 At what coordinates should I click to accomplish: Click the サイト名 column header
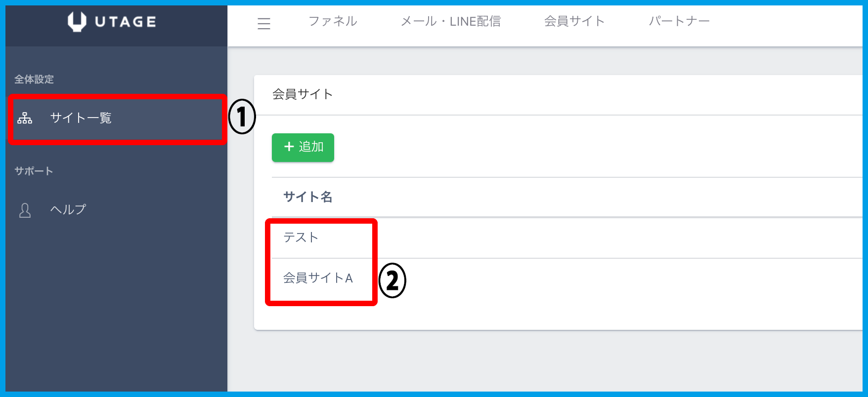point(307,197)
